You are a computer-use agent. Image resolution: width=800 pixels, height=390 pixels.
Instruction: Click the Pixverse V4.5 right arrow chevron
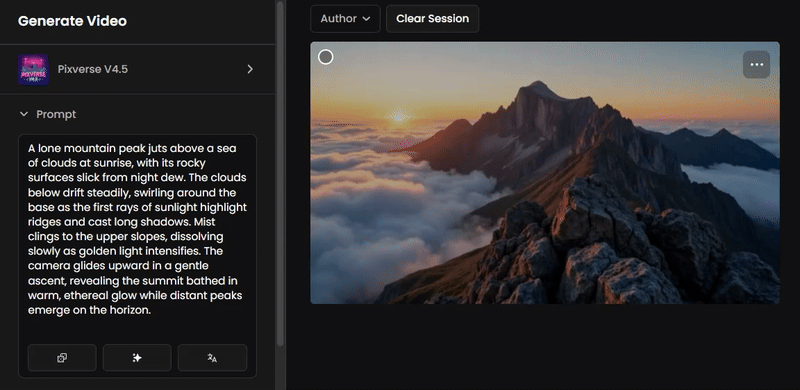(x=250, y=69)
